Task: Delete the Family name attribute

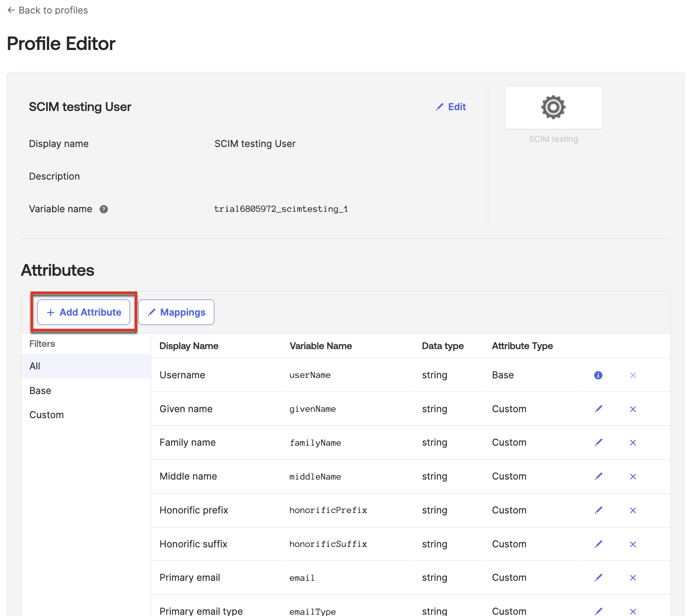Action: tap(633, 443)
